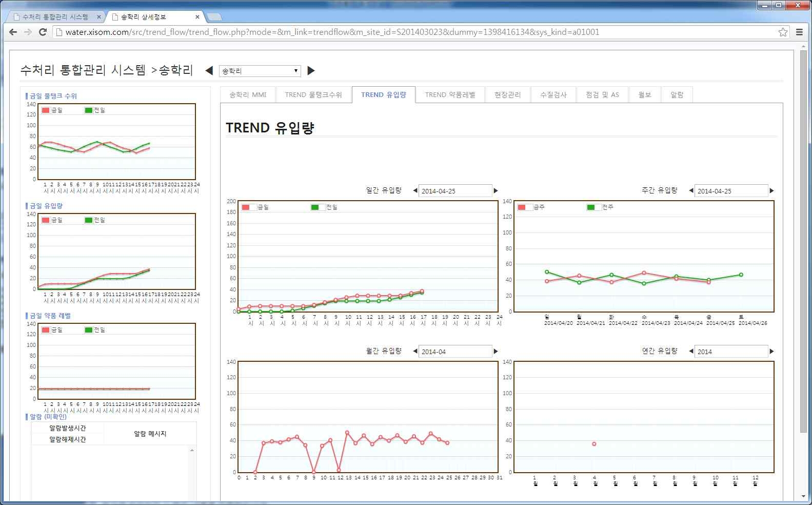Click the 알람해제시간 column header
Image resolution: width=812 pixels, height=505 pixels.
pyautogui.click(x=68, y=439)
